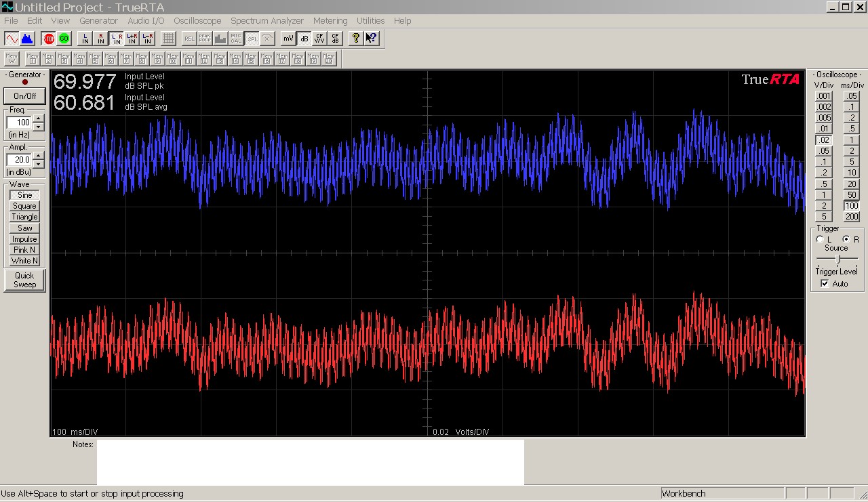Select Saw waveform
Screen dimensions: 868x502
tap(24, 228)
